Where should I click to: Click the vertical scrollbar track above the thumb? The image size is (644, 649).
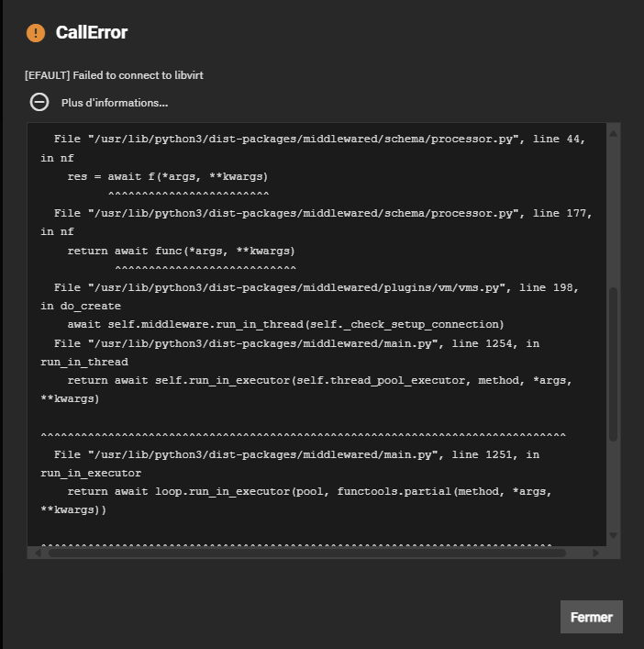point(614,213)
